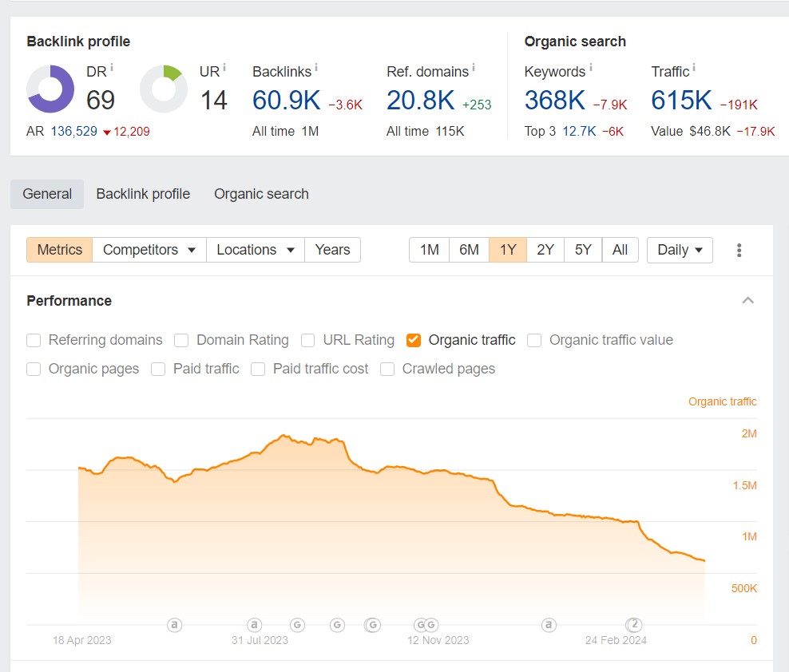The image size is (789, 672).
Task: Click the 'Value $46.8K' text
Action: [690, 132]
